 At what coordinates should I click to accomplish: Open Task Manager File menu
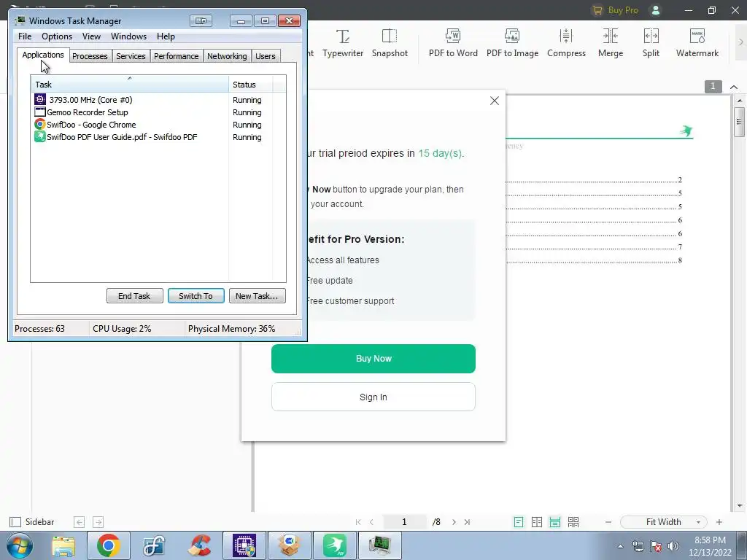(25, 36)
